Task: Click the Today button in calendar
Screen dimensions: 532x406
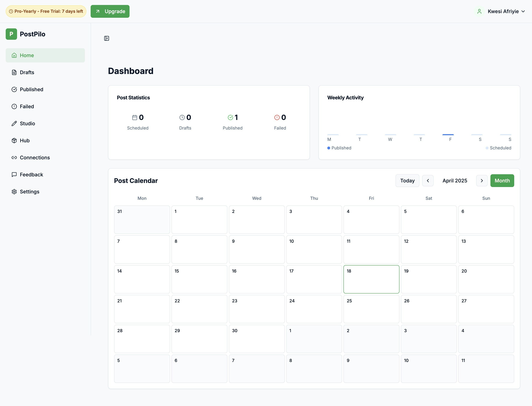Action: (407, 180)
